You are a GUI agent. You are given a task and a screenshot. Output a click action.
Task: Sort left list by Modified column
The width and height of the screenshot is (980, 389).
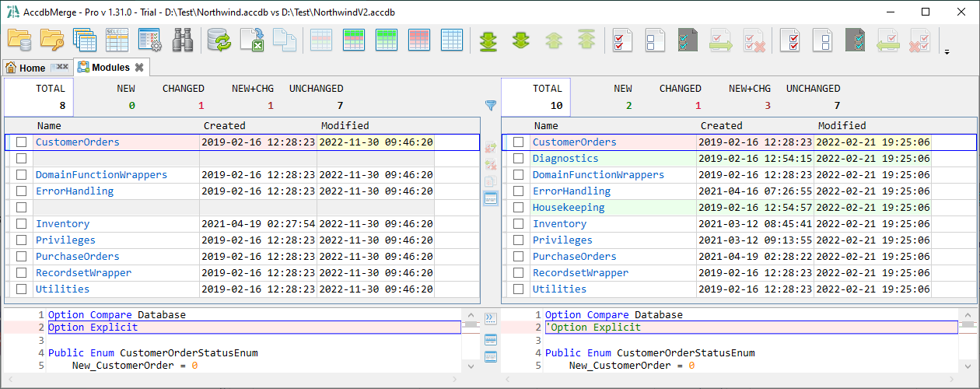point(345,125)
